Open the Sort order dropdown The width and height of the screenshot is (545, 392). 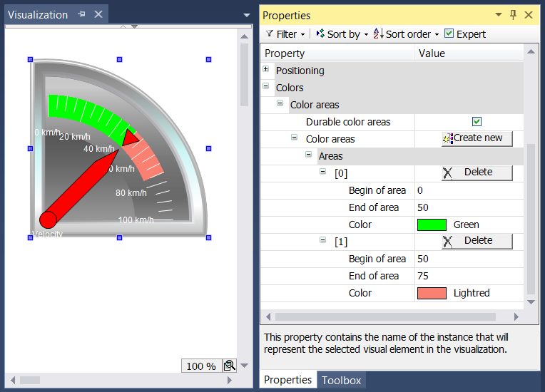coord(437,34)
